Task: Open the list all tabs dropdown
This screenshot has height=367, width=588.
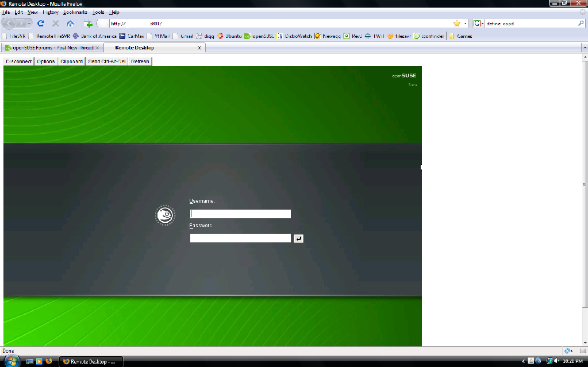Action: coord(585,48)
